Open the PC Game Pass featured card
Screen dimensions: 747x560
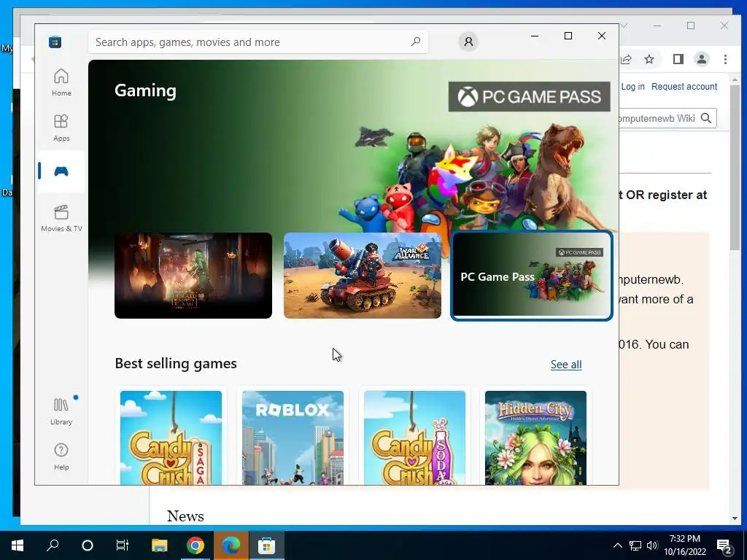[532, 276]
